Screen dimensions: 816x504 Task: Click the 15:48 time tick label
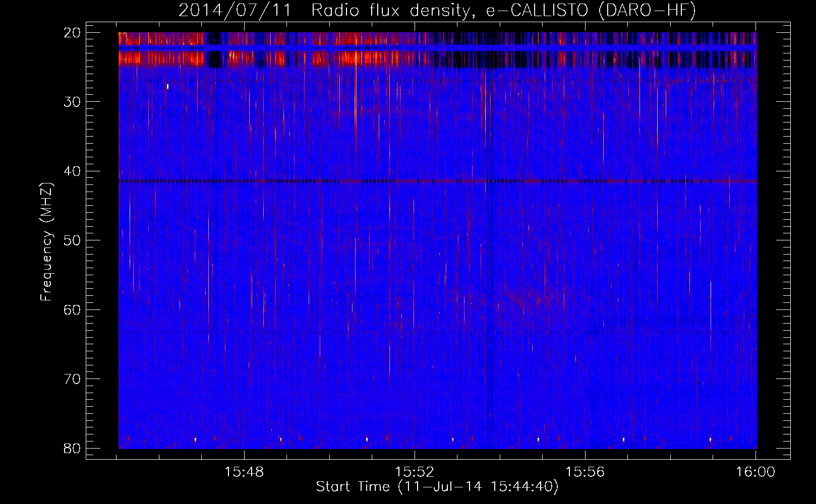tap(244, 472)
